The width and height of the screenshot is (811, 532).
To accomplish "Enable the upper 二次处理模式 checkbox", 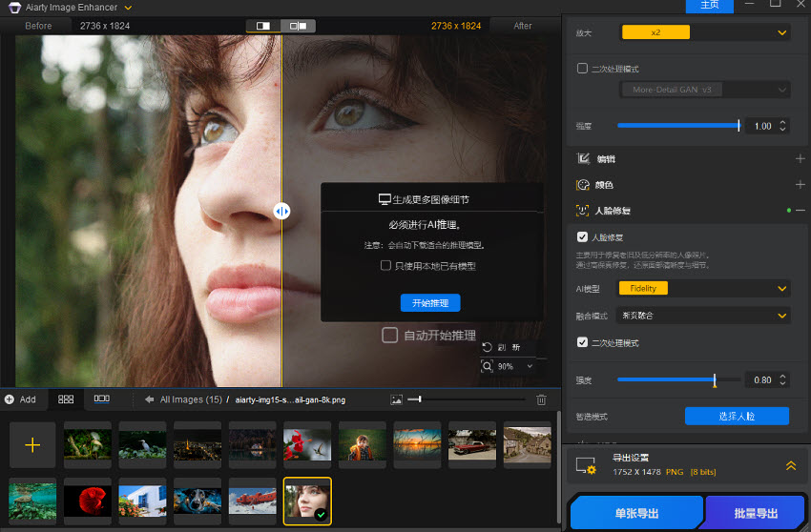I will [582, 69].
